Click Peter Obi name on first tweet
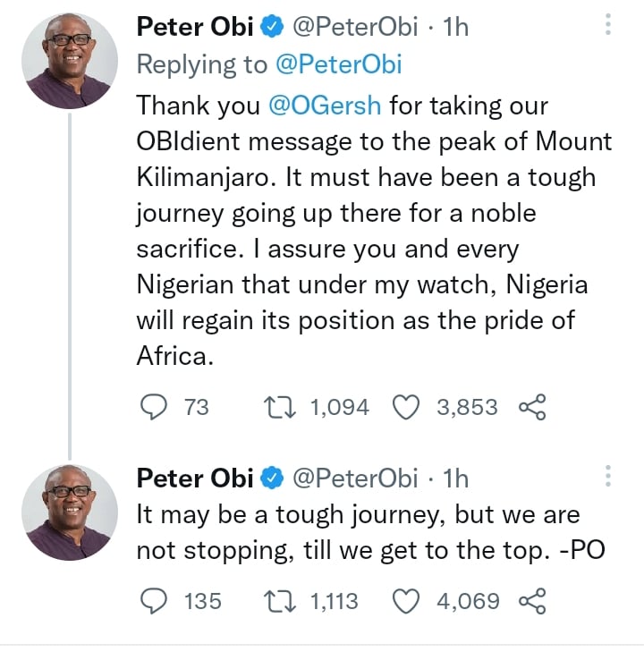This screenshot has height=652, width=644. tap(194, 27)
